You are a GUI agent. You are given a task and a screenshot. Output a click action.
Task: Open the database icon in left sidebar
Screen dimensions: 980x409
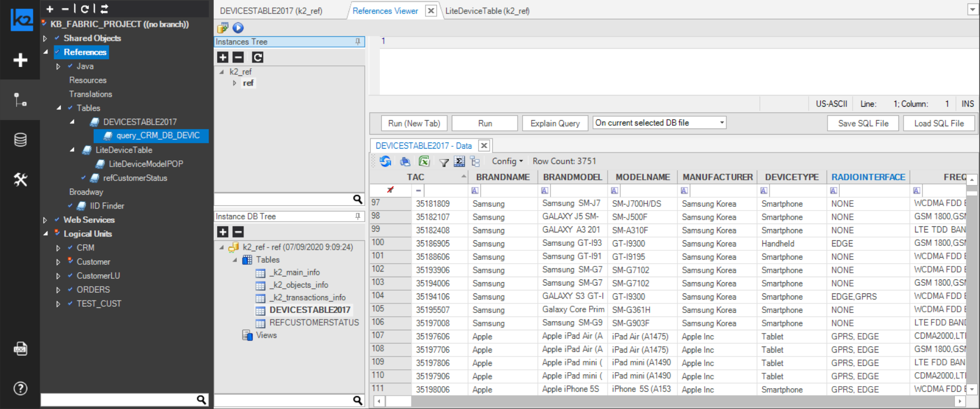click(20, 140)
